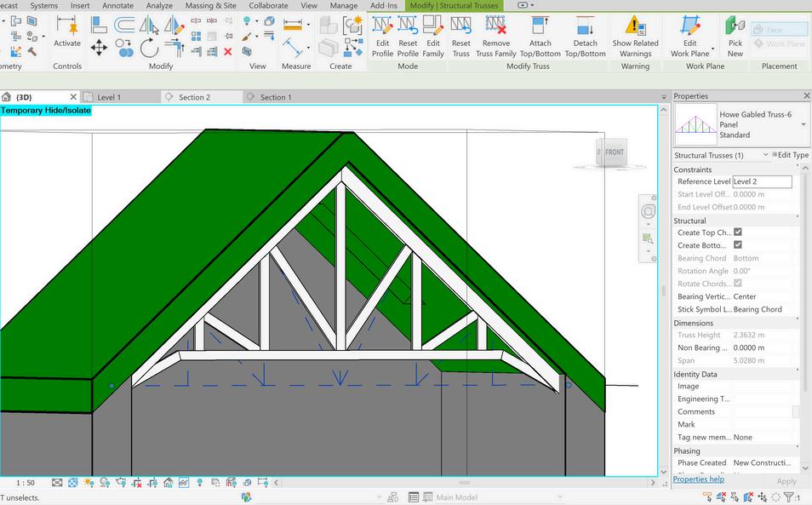Viewport: 812px width, 505px height.
Task: Click the Reset Profile tool
Action: [408, 37]
